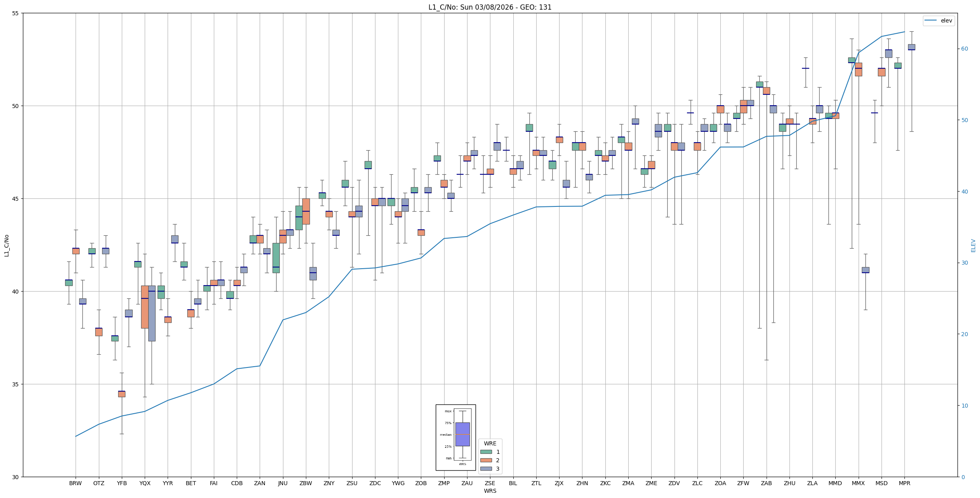The height and width of the screenshot is (498, 980).
Task: Click the green WRE 1 legend swatch
Action: tap(486, 452)
